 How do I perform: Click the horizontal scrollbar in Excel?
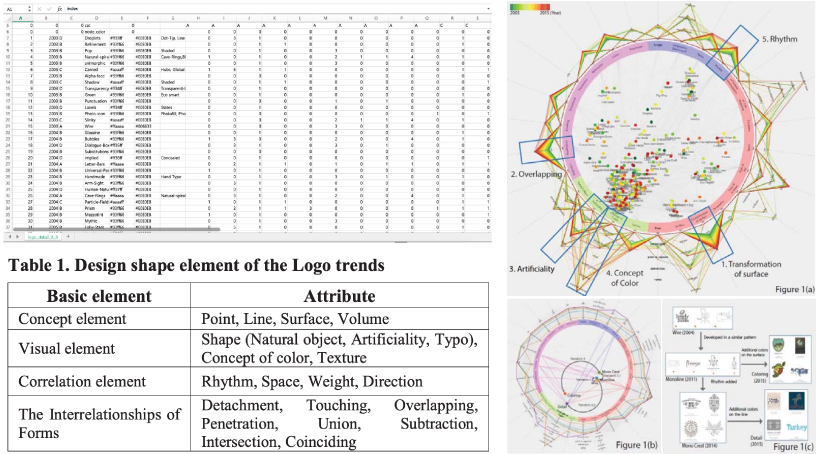coord(116,229)
